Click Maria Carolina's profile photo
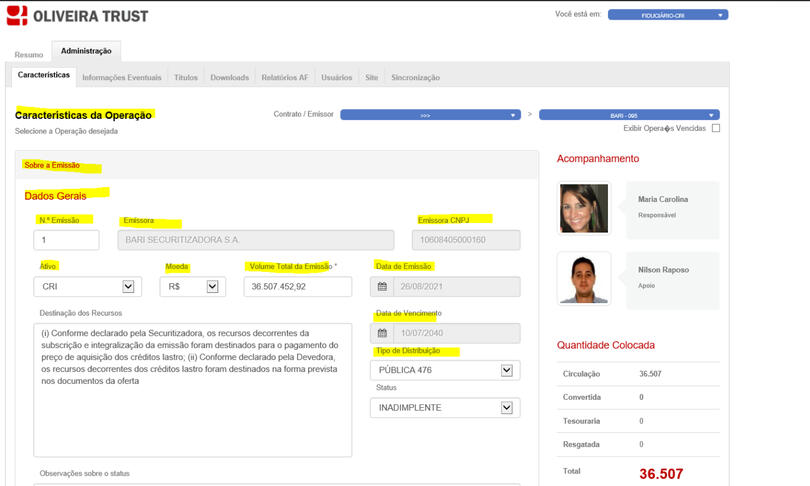Screen dimensions: 810x486 coord(584,208)
